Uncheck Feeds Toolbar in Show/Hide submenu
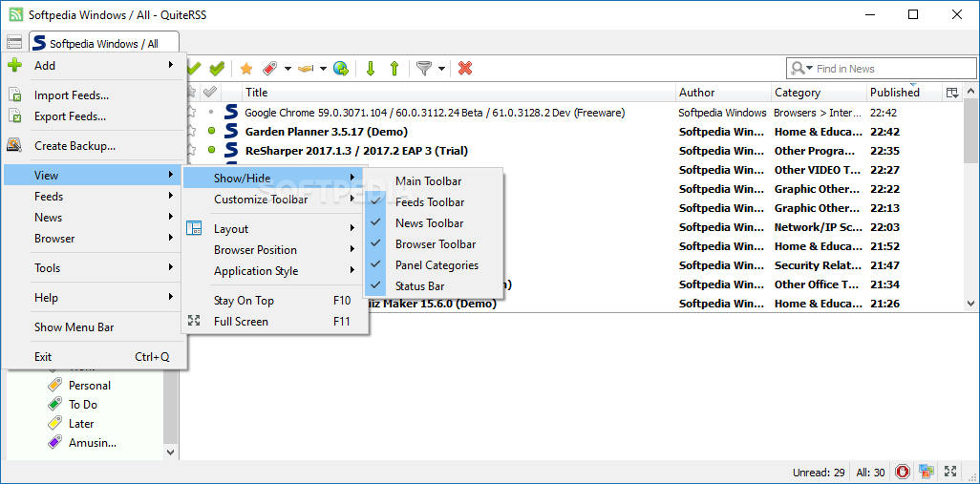The image size is (980, 484). pos(433,202)
